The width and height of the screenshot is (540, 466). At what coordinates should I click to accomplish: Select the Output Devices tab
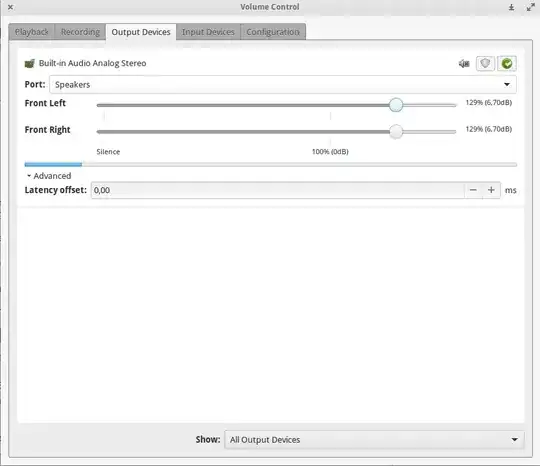141,32
